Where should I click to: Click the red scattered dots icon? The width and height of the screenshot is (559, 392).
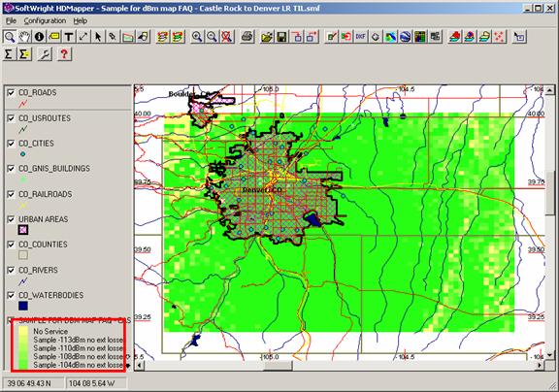point(500,37)
